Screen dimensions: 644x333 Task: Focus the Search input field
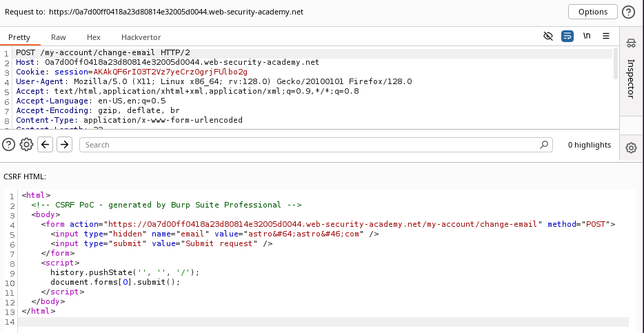pos(316,145)
